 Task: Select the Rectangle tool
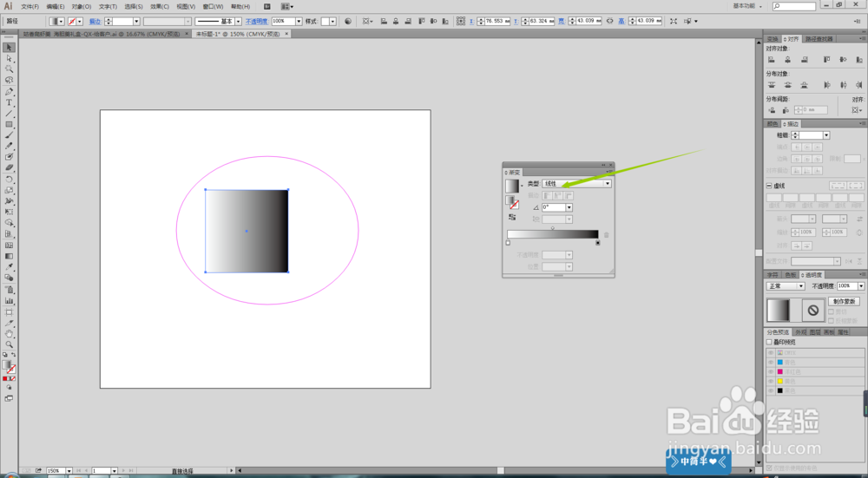click(x=9, y=124)
